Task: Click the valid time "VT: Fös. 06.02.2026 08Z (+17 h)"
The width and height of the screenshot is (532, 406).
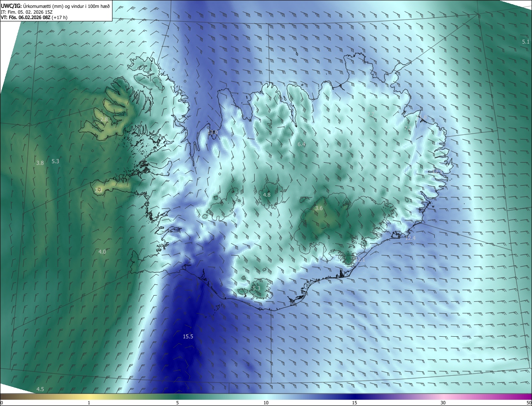Action: click(34, 17)
